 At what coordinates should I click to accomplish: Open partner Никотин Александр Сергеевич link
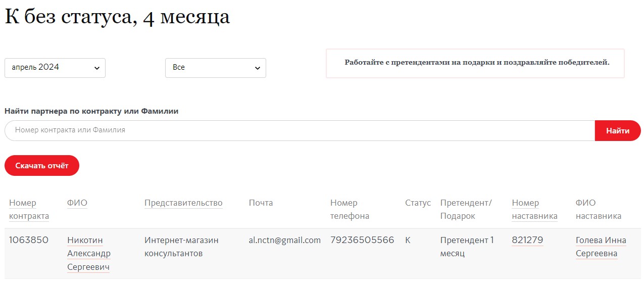tap(88, 253)
